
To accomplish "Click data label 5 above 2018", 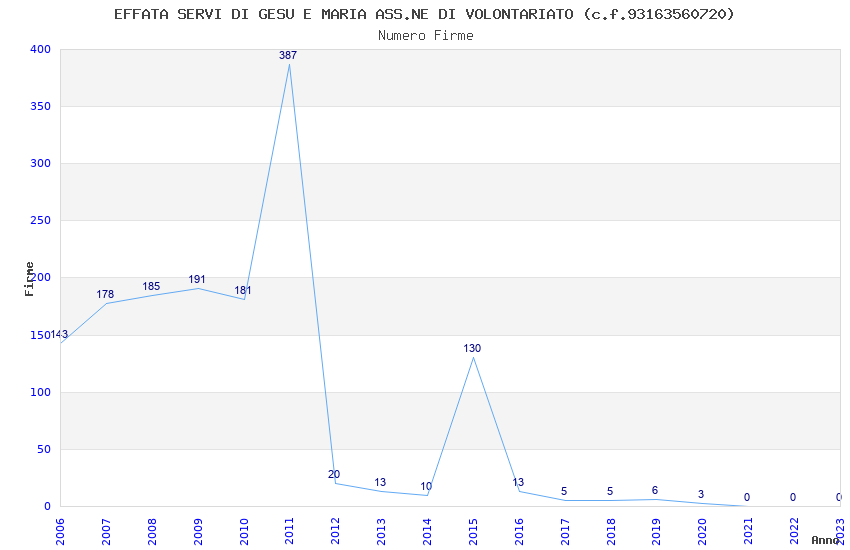I will pyautogui.click(x=610, y=491).
